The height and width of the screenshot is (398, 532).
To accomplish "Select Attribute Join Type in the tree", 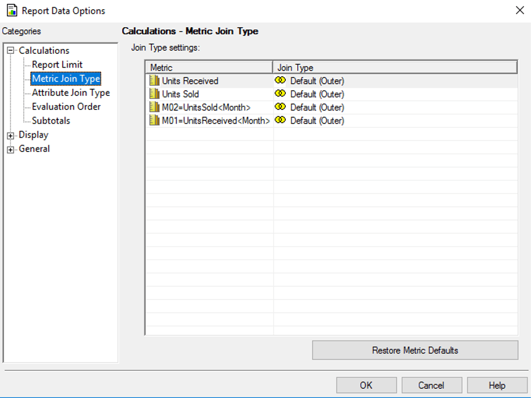I will coord(71,93).
